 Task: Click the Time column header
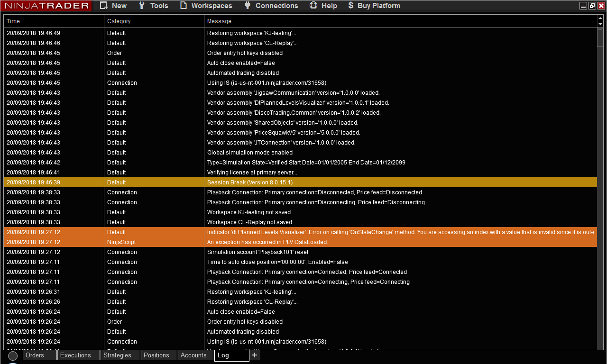(54, 21)
